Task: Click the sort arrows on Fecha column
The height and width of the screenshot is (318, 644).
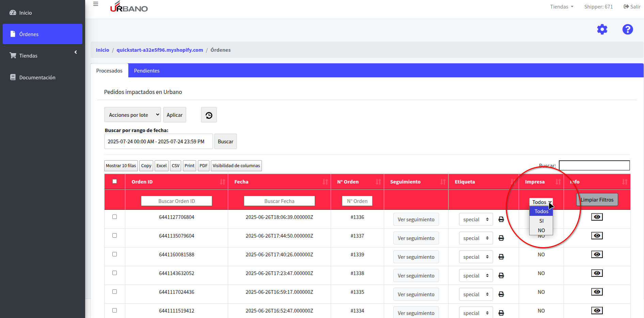Action: 325,182
